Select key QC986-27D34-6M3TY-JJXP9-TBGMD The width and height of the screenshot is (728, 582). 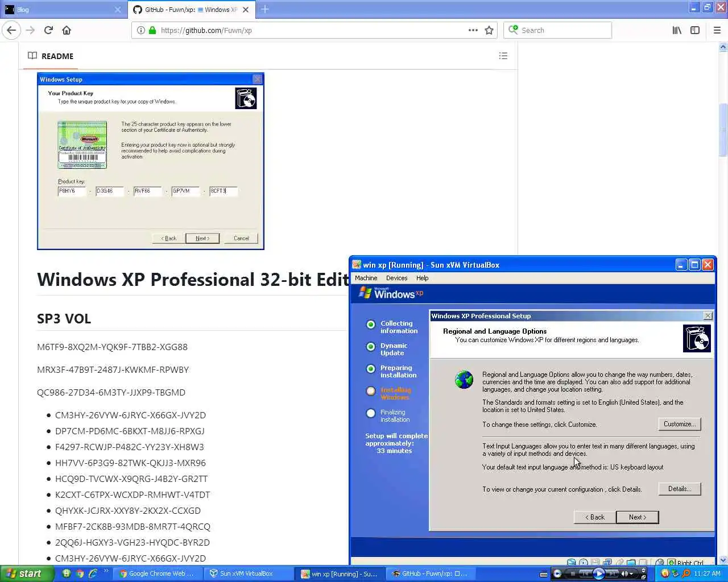pos(111,392)
